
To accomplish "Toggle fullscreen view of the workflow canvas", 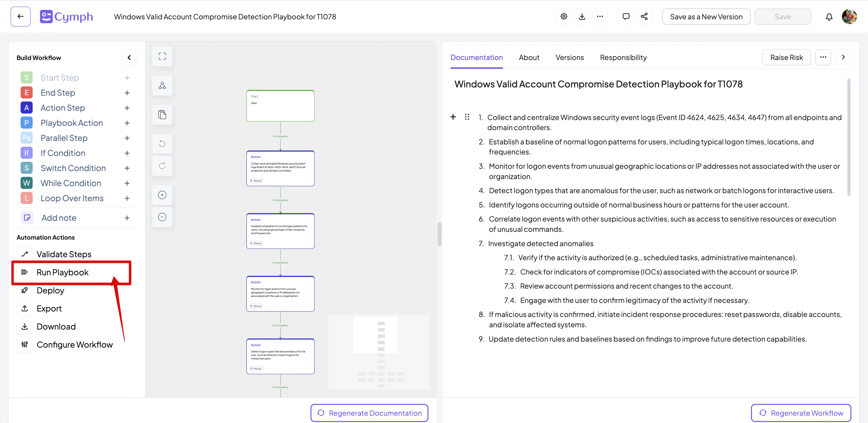I will [162, 56].
